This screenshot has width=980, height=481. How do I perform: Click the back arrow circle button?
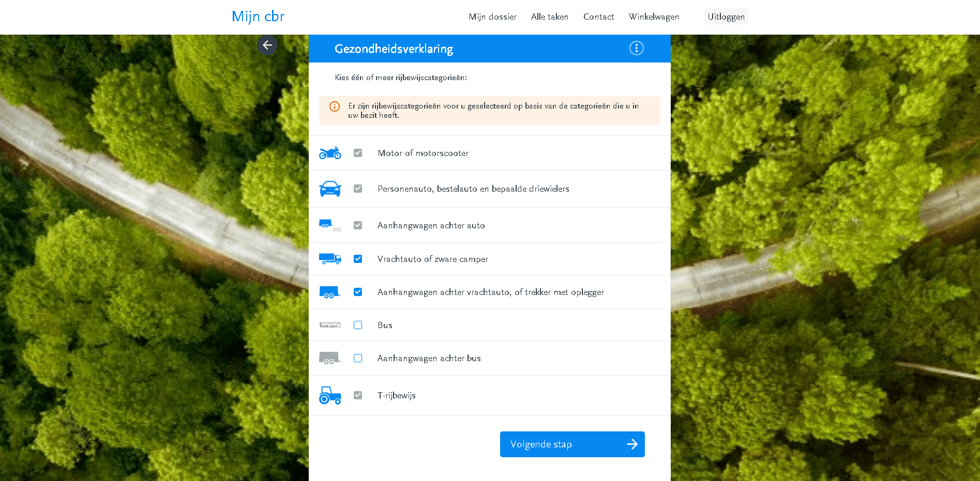[267, 45]
